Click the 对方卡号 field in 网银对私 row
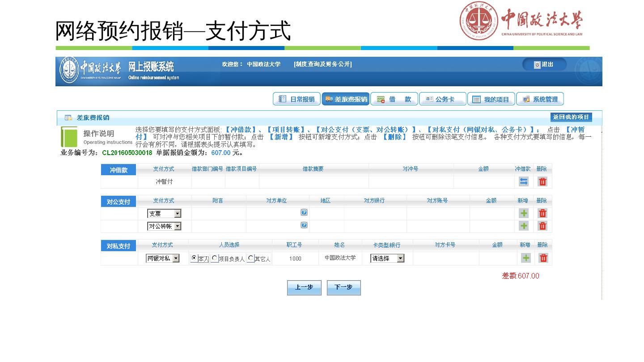644x362 pixels. point(446,258)
